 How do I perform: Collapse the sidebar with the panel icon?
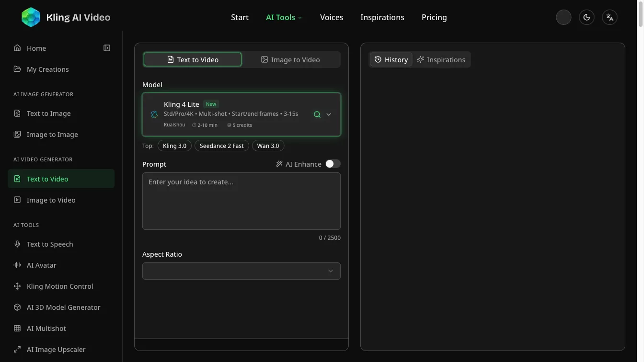click(x=107, y=48)
